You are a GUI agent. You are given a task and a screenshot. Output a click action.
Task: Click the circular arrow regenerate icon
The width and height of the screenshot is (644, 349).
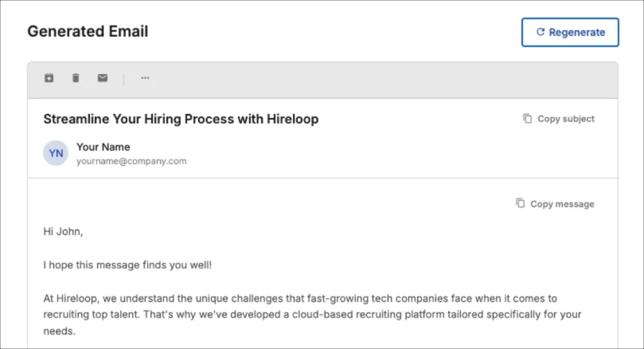coord(540,32)
